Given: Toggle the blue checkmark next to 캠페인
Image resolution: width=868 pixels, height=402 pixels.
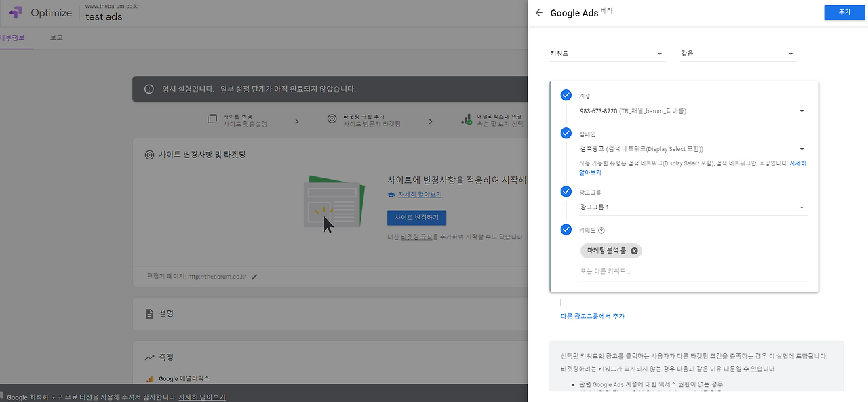Looking at the screenshot, I should tap(566, 133).
